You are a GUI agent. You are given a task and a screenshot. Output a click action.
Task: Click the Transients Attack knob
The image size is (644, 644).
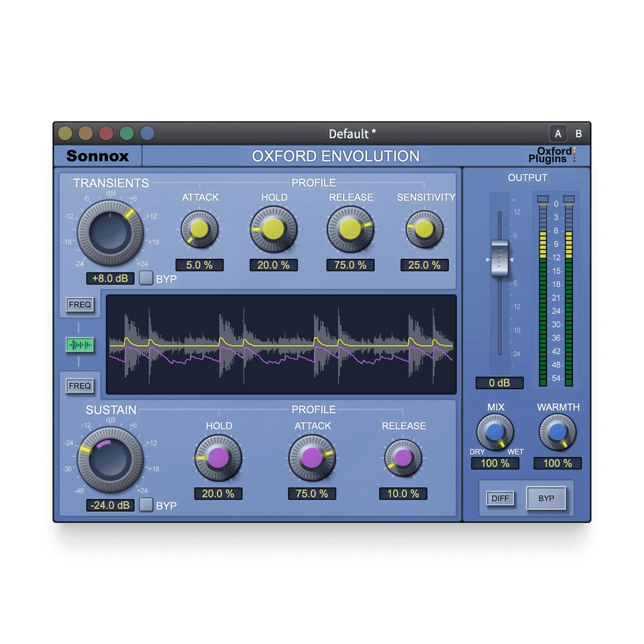[199, 229]
